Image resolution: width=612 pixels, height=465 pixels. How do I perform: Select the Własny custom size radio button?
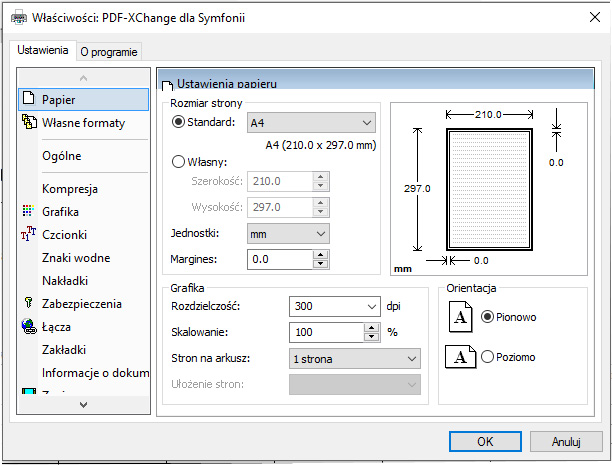[178, 161]
